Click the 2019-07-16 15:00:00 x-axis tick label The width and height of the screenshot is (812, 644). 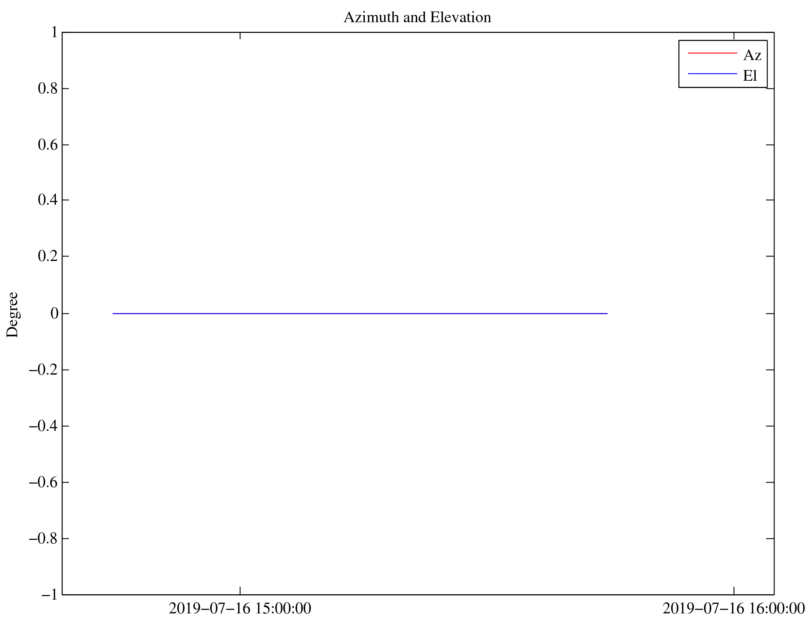click(240, 608)
